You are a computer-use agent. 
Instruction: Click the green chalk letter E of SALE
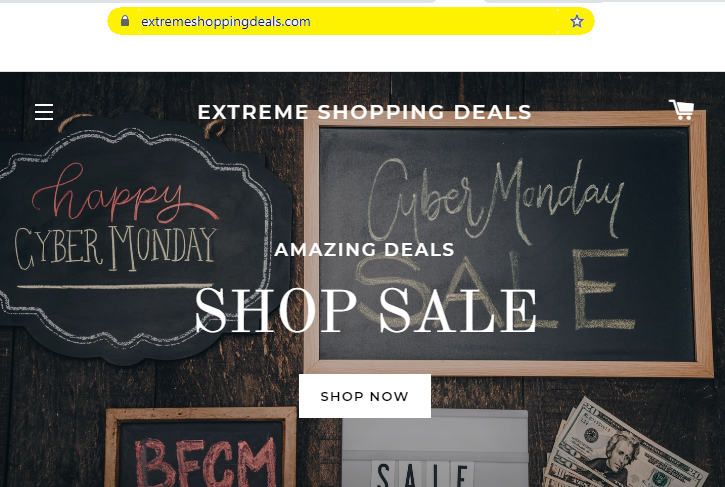point(603,289)
